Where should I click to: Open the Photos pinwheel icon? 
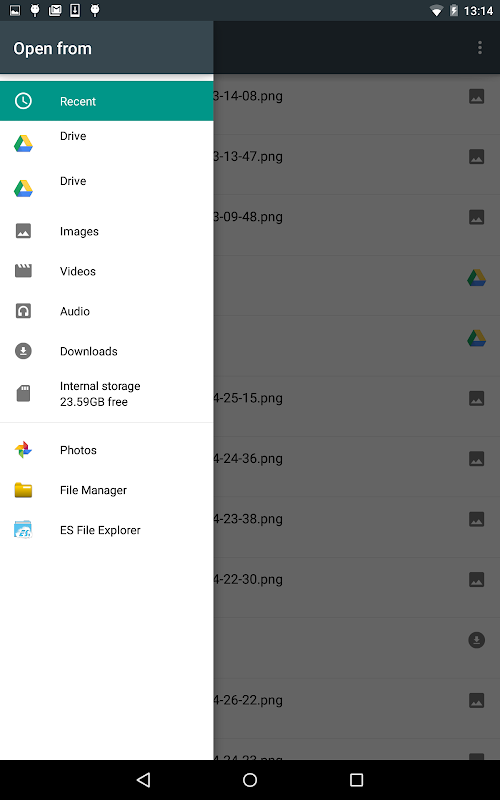[23, 450]
